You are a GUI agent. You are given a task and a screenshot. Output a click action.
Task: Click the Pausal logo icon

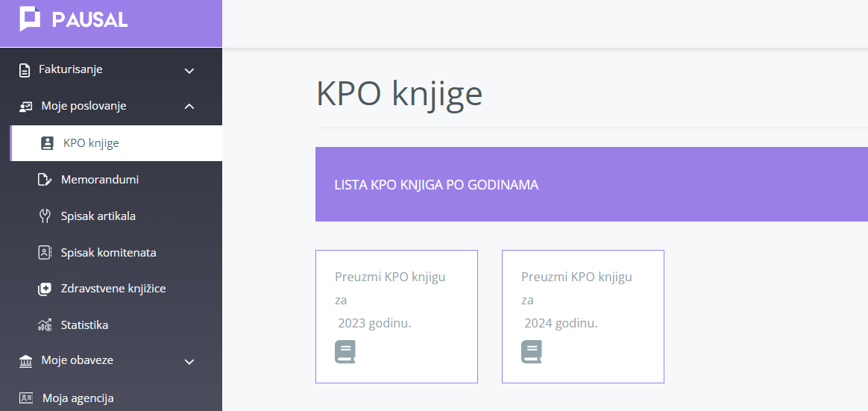(30, 19)
